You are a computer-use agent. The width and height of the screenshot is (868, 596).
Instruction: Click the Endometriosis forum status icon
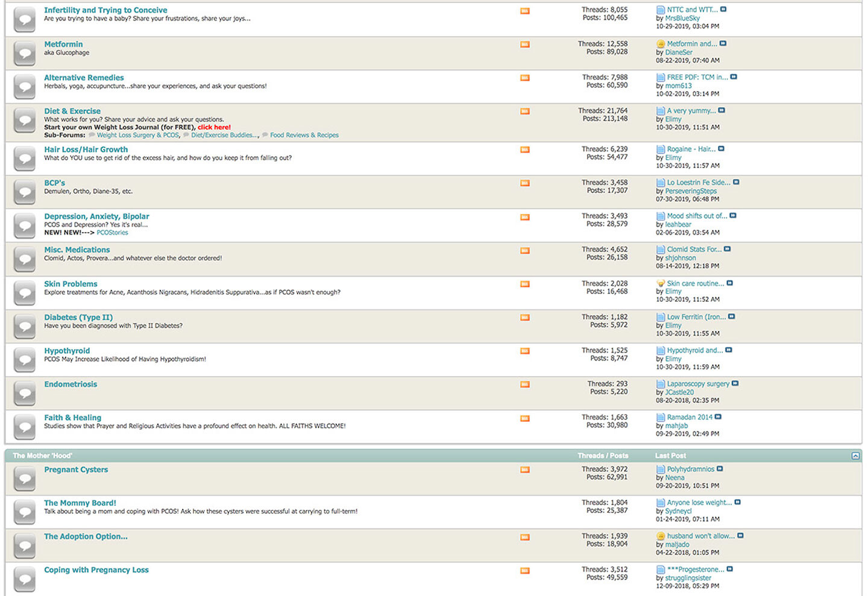(x=25, y=392)
